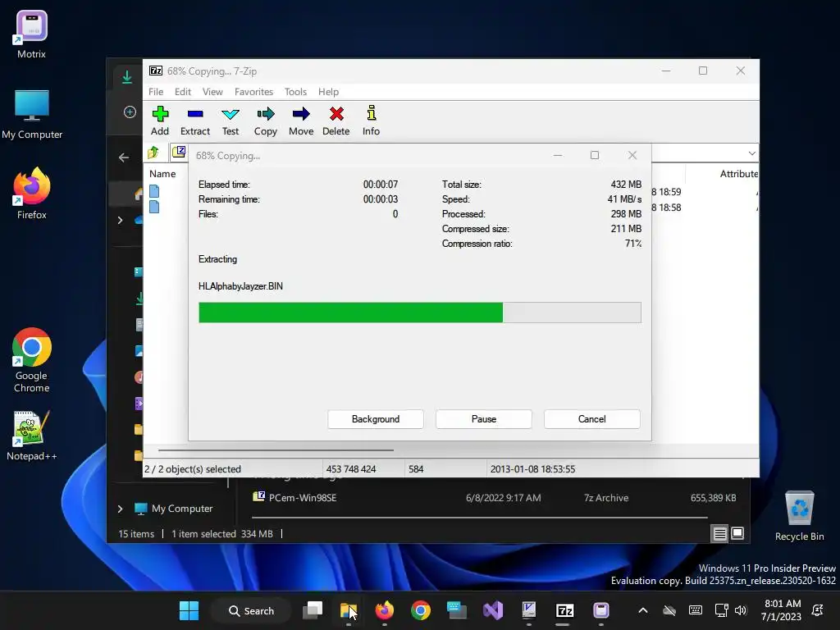Image resolution: width=840 pixels, height=630 pixels.
Task: Click the up-folder icon beside the address bar
Action: click(153, 153)
